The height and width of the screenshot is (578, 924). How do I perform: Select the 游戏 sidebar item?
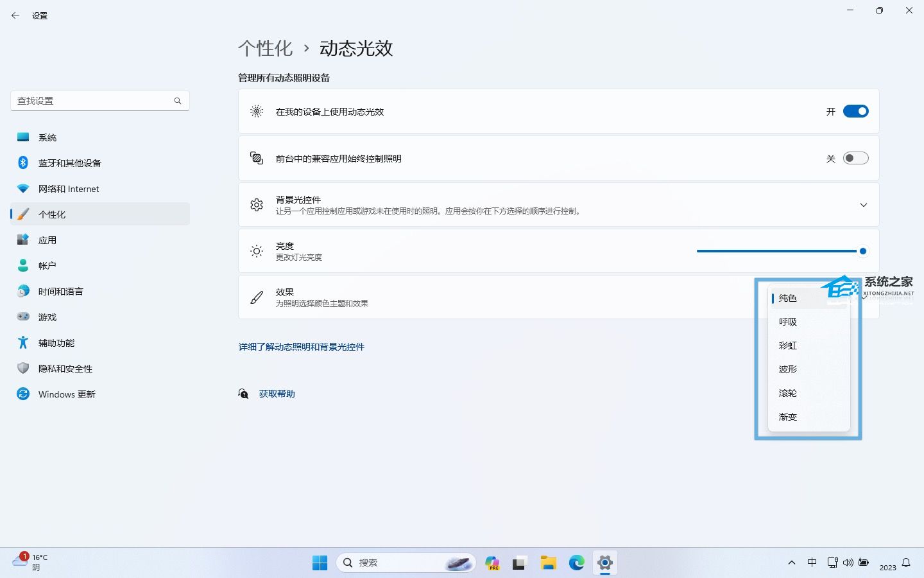pyautogui.click(x=46, y=317)
